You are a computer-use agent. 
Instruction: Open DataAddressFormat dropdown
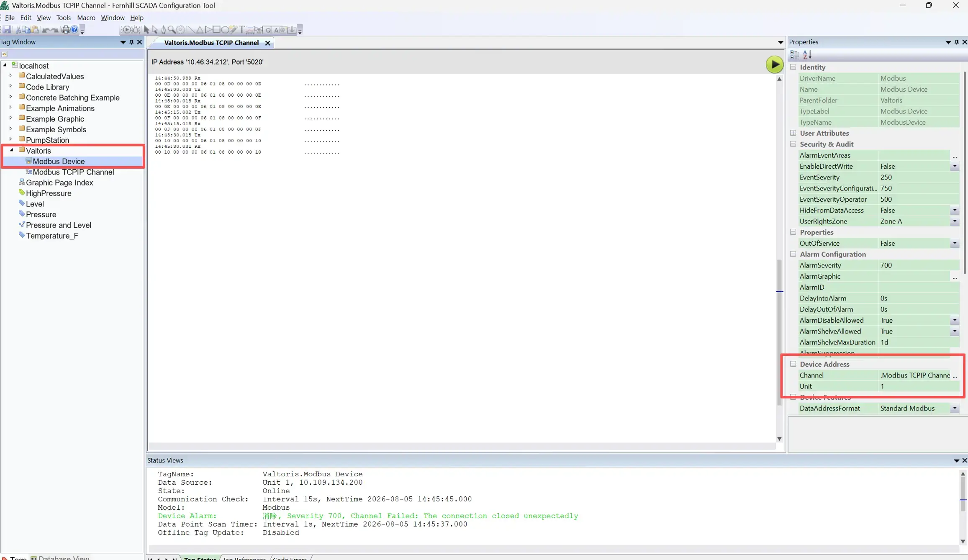[955, 408]
